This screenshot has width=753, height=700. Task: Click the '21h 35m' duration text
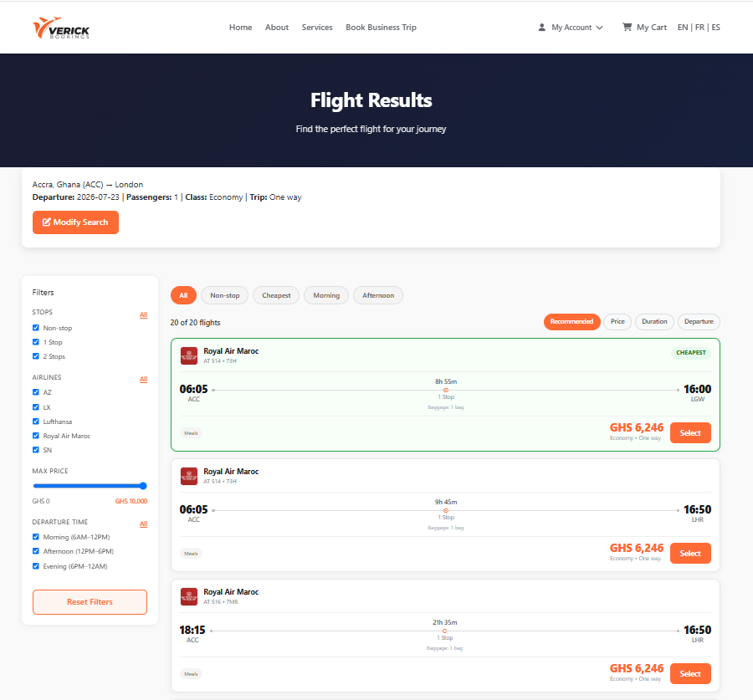tap(445, 623)
